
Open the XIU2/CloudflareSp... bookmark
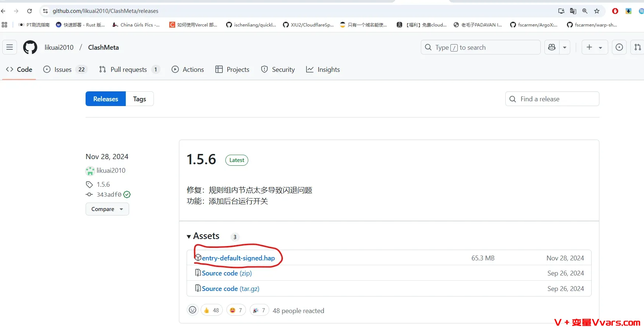click(308, 25)
